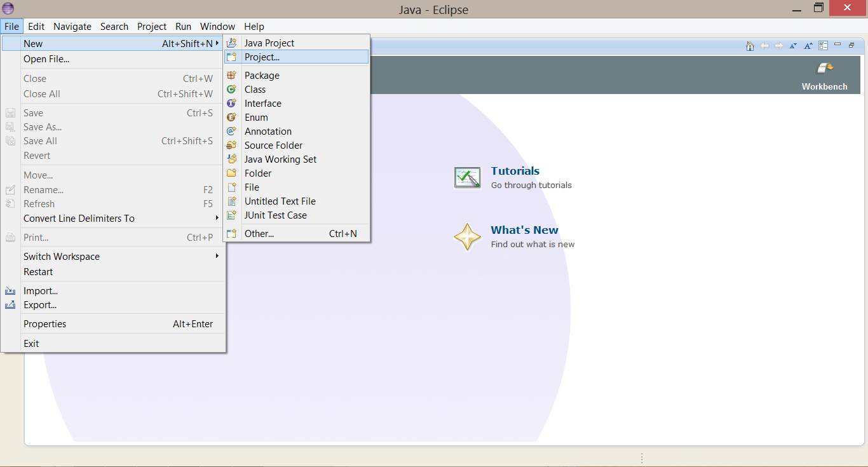
Task: Magnify text with the larger A icon
Action: coord(808,46)
